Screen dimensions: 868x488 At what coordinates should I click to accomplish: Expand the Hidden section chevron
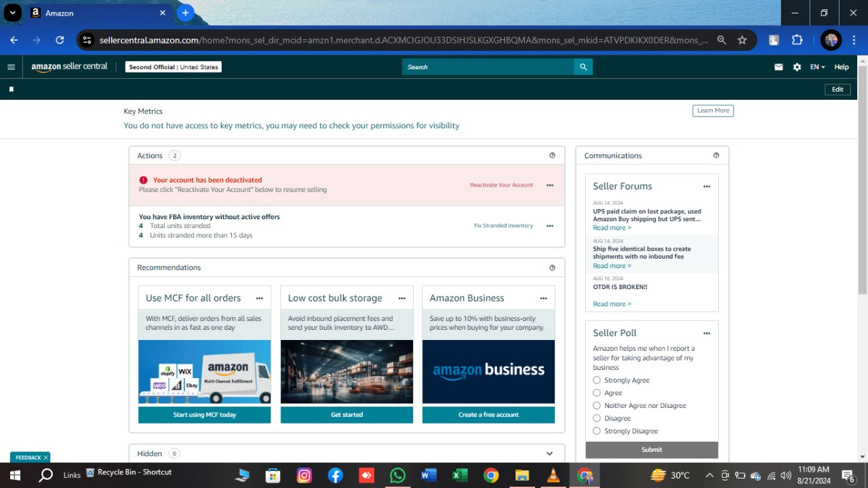coord(549,453)
